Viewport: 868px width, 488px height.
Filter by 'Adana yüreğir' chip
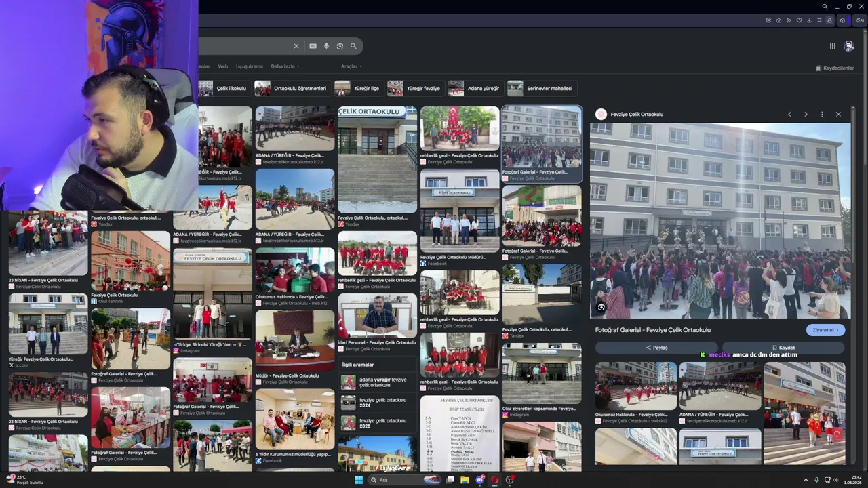click(x=475, y=88)
